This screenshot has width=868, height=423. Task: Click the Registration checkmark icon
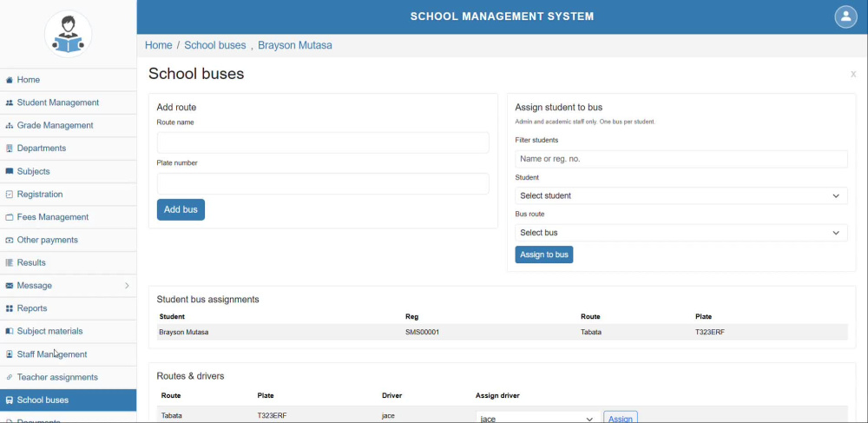click(x=9, y=195)
